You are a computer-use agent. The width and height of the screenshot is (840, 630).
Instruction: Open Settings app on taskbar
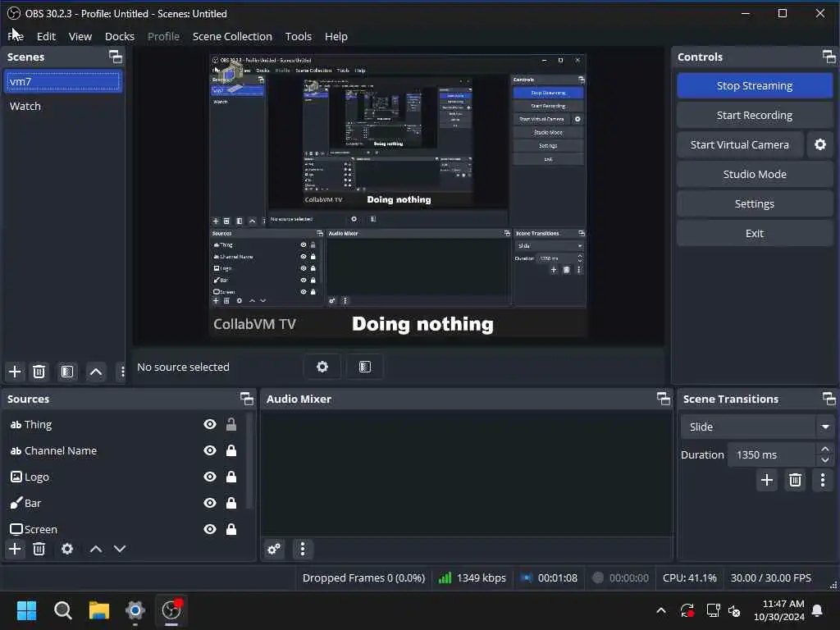(x=135, y=610)
